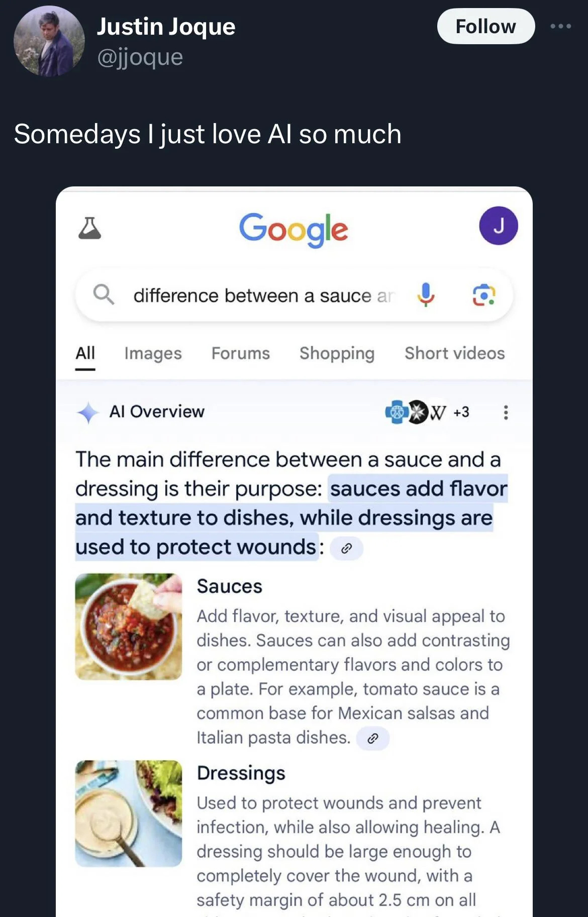Open the salsa Sauces thumbnail image
588x917 pixels.
point(129,627)
